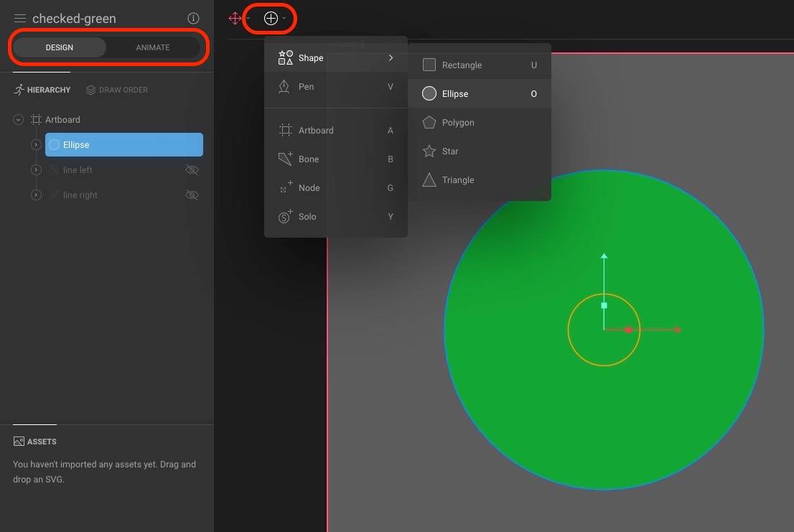This screenshot has width=794, height=532.
Task: Click the Assets panel header
Action: (35, 442)
